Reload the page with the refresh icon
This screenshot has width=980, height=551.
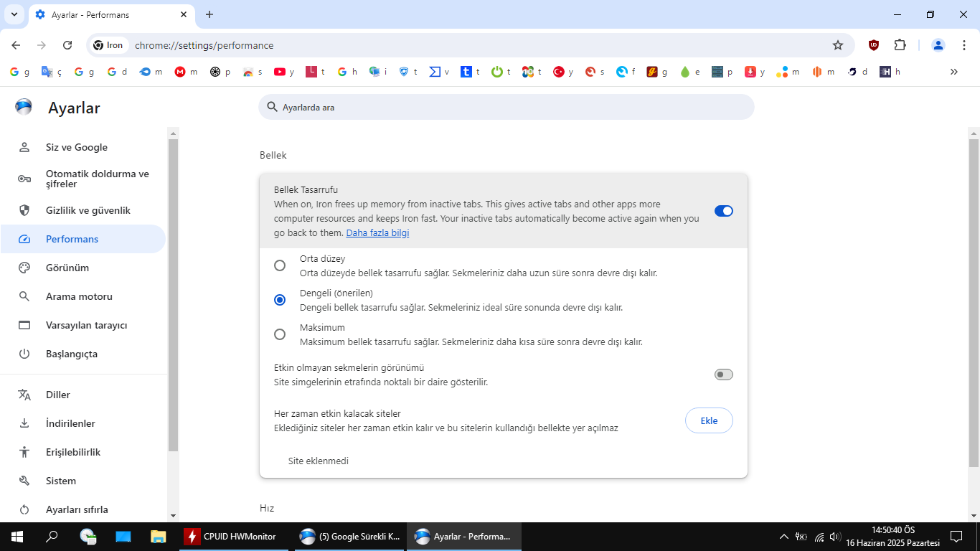coord(67,45)
